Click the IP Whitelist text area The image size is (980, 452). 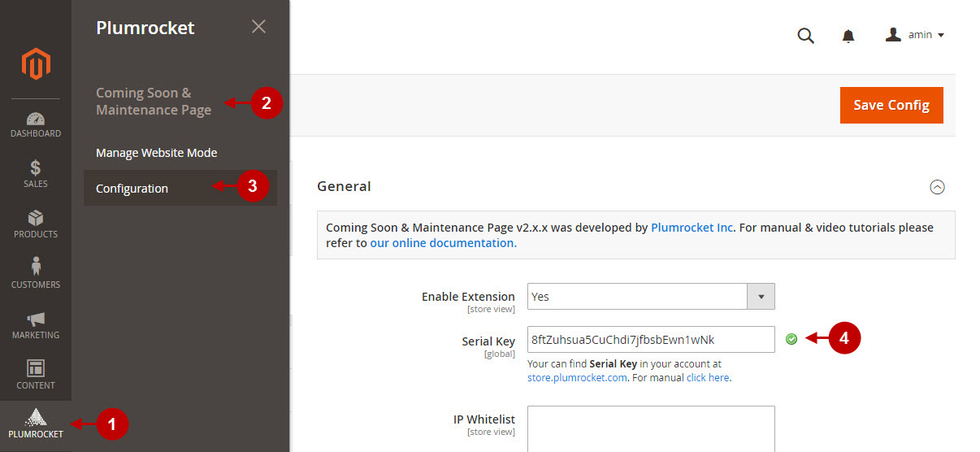tap(651, 429)
